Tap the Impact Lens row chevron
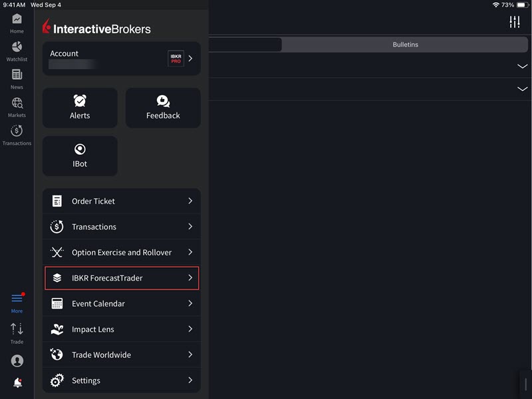 (x=190, y=329)
